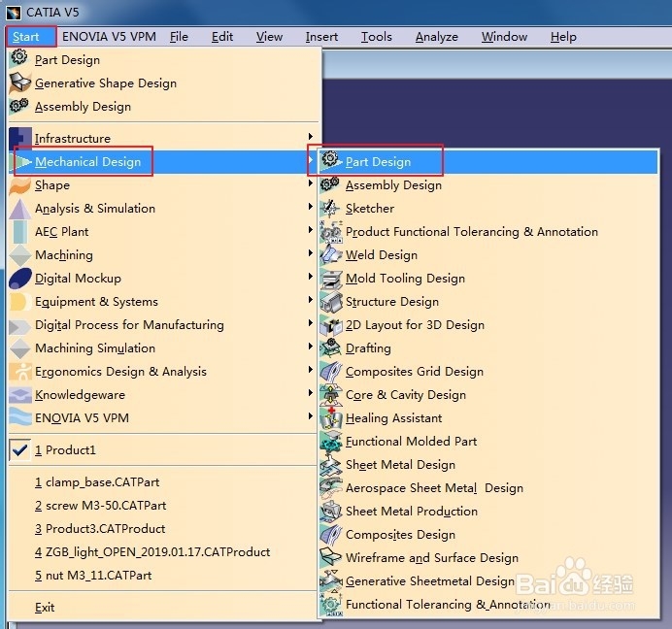Expand the ENOVIA V5 VPM submenu arrow
This screenshot has height=629, width=672.
tap(311, 415)
